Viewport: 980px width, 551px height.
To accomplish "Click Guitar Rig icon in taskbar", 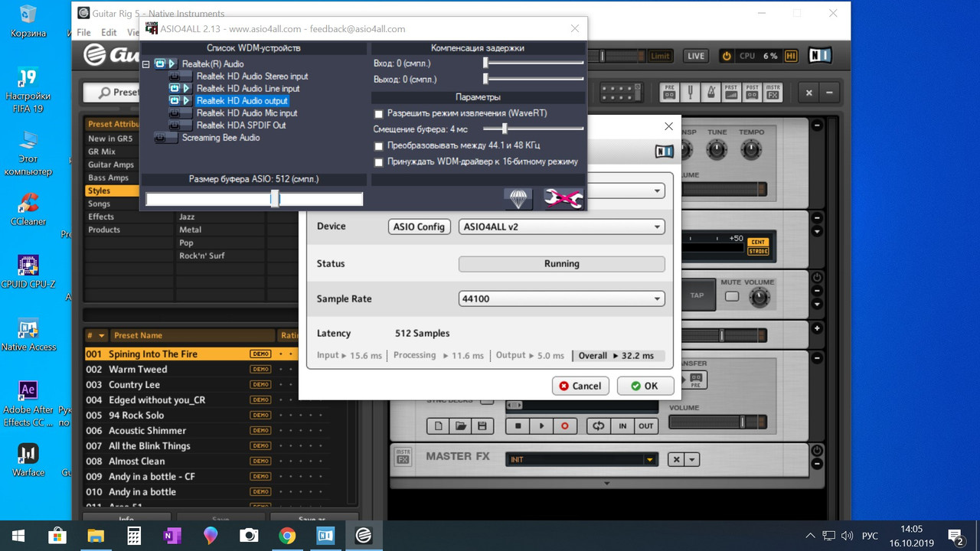I will pos(364,536).
